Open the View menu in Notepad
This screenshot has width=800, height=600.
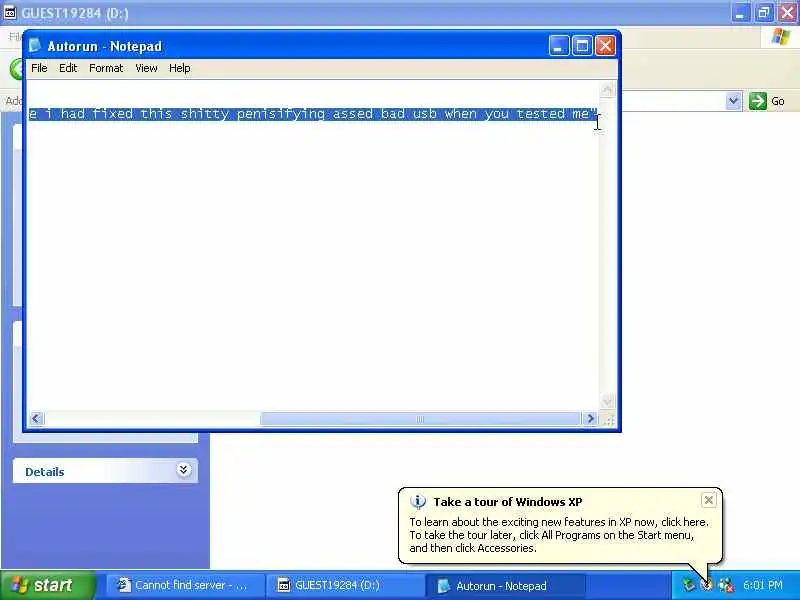click(x=146, y=68)
